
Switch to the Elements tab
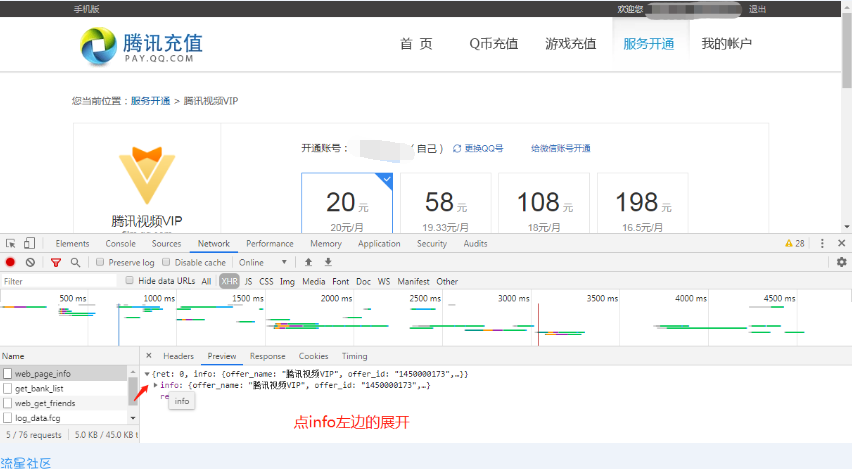72,243
